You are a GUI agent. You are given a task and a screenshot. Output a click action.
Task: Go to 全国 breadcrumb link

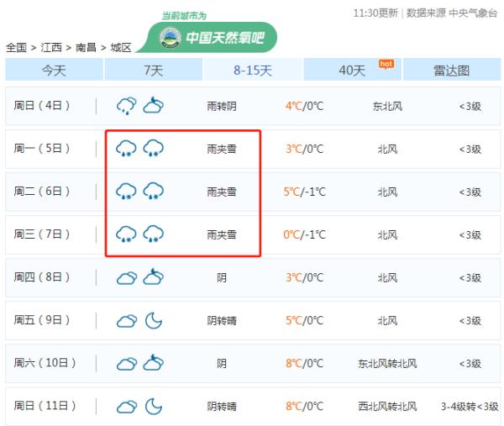16,48
